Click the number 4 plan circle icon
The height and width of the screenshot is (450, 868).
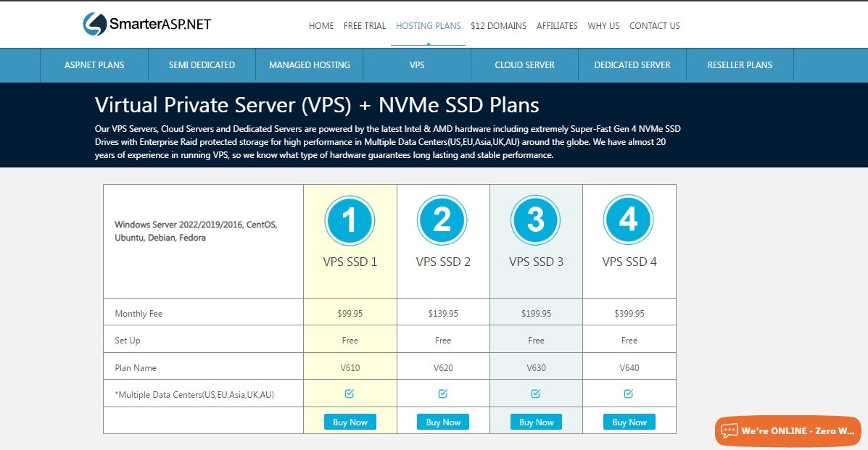[629, 220]
